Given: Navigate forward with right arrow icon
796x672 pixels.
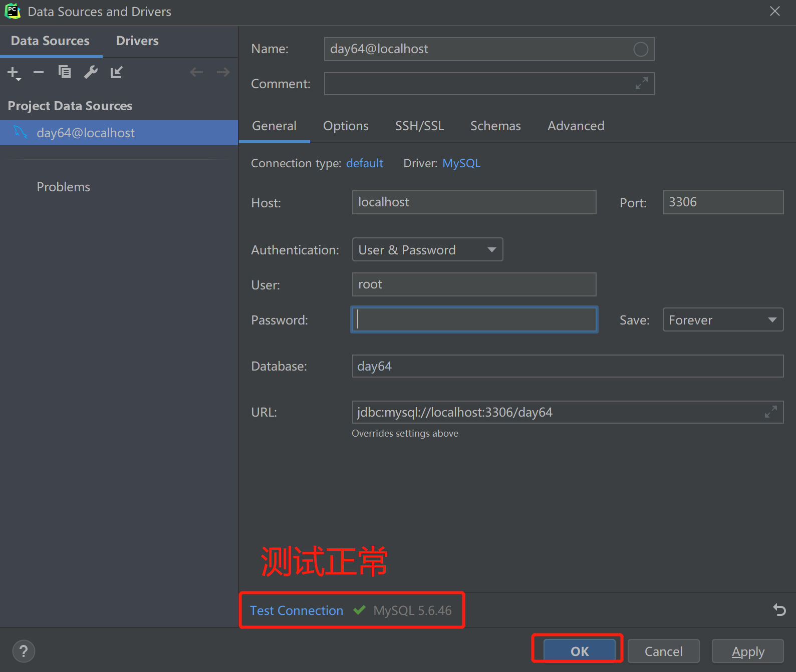Looking at the screenshot, I should (x=223, y=73).
